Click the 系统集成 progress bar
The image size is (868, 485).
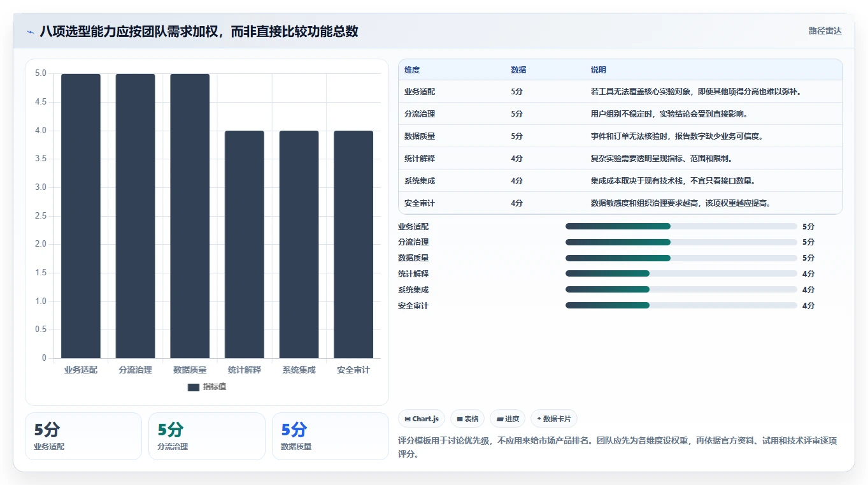(681, 289)
